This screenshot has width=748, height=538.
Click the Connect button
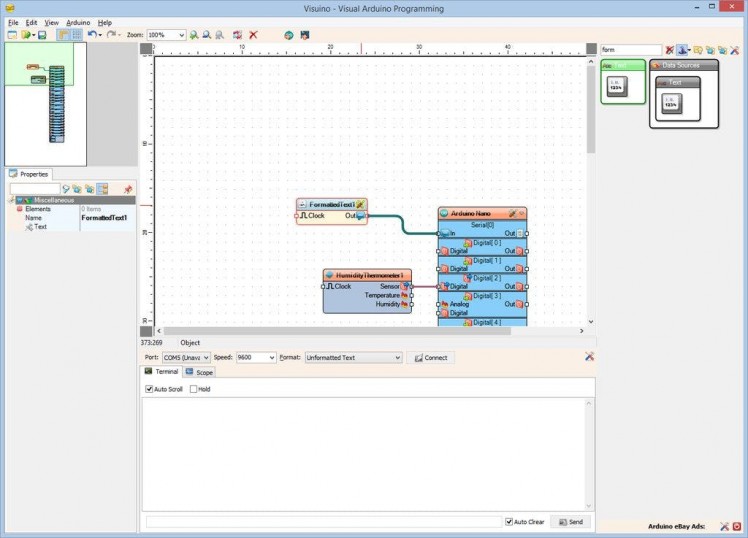pyautogui.click(x=430, y=357)
